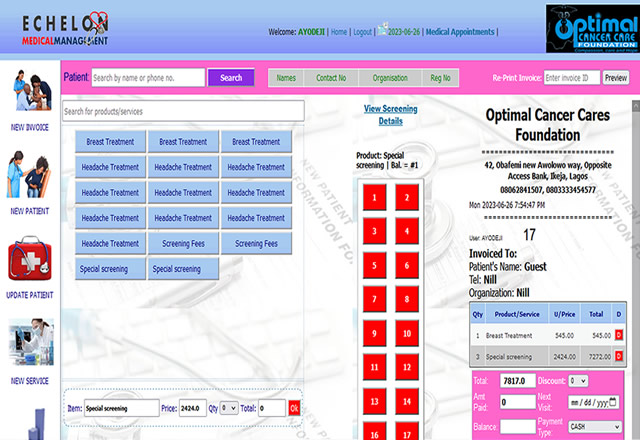Delete the Special screening invoice row
This screenshot has height=440, width=640.
(619, 356)
